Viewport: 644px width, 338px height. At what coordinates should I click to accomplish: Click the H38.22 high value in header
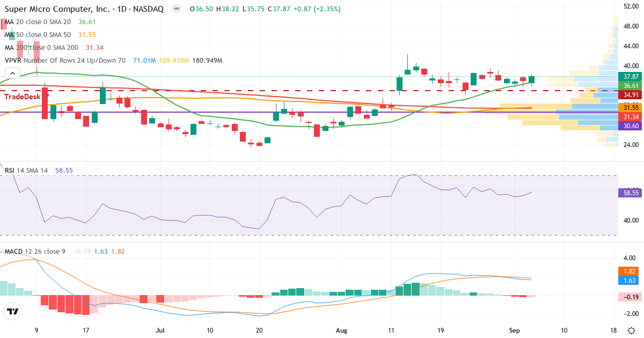[x=227, y=9]
